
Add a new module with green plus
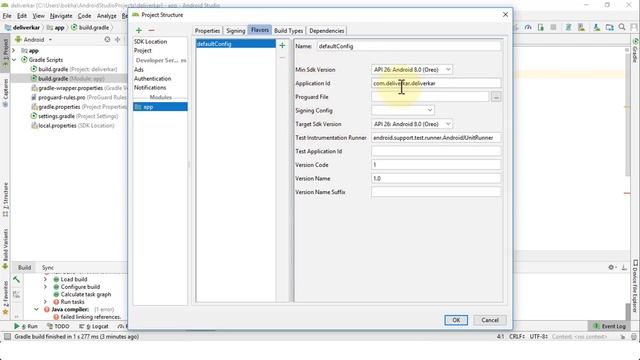click(x=139, y=30)
